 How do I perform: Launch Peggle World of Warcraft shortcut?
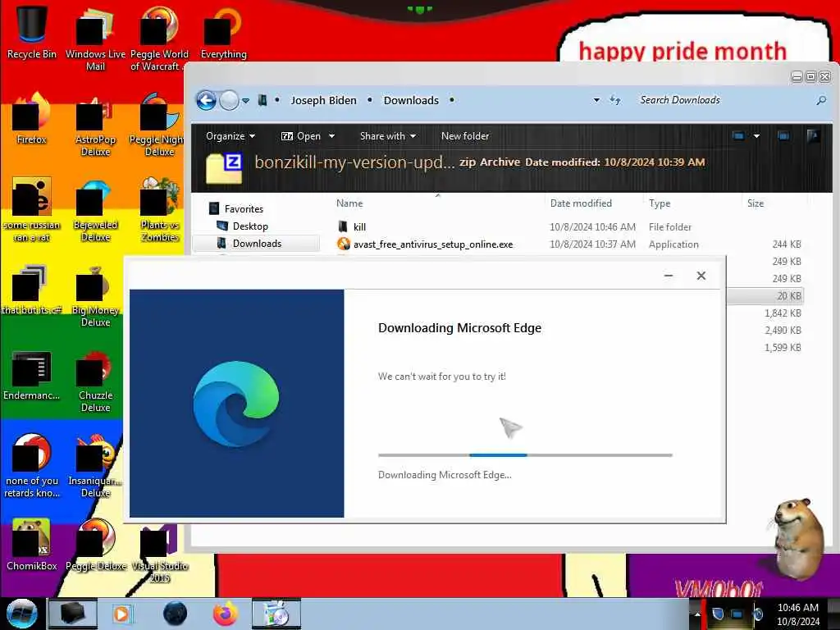coord(159,38)
